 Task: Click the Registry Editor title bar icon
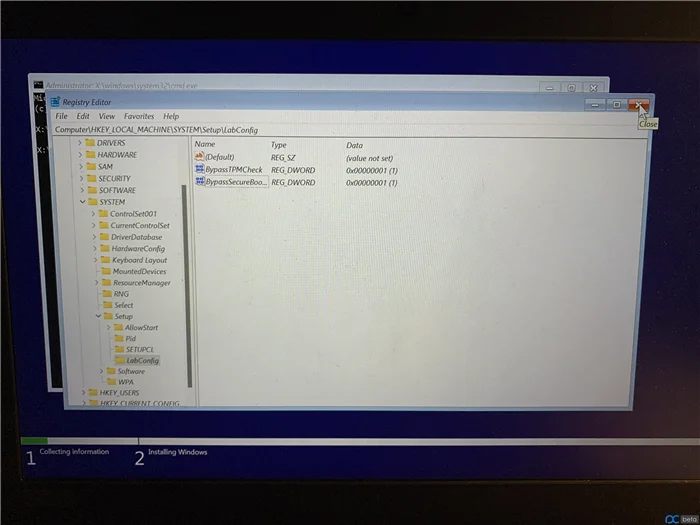(55, 102)
